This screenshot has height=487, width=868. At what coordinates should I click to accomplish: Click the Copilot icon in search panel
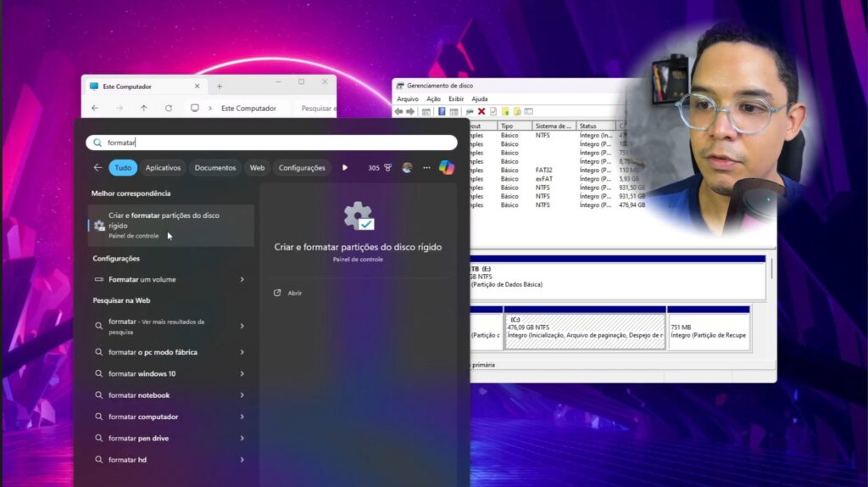[x=446, y=168]
